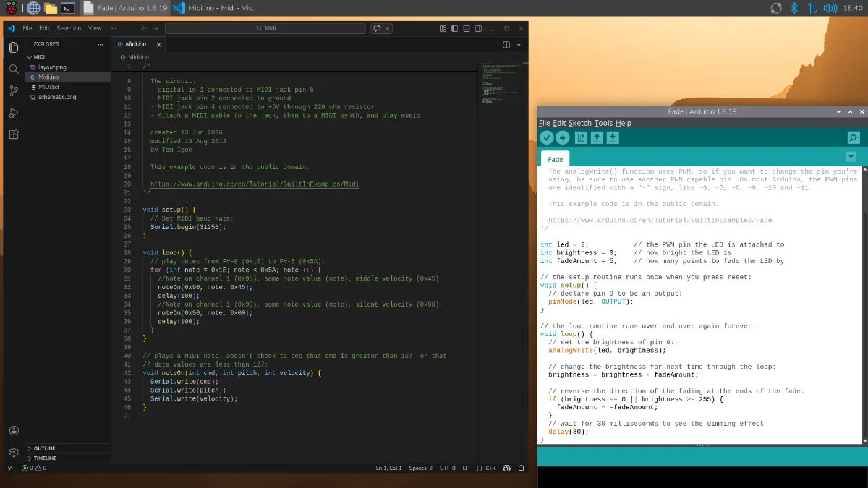
Task: Click the VS Code minimap code preview
Action: 496,81
